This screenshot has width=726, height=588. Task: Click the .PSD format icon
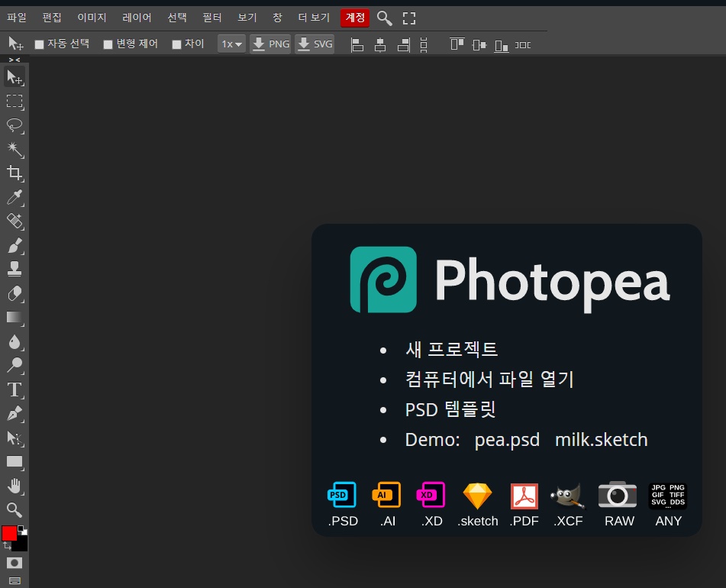click(x=343, y=505)
